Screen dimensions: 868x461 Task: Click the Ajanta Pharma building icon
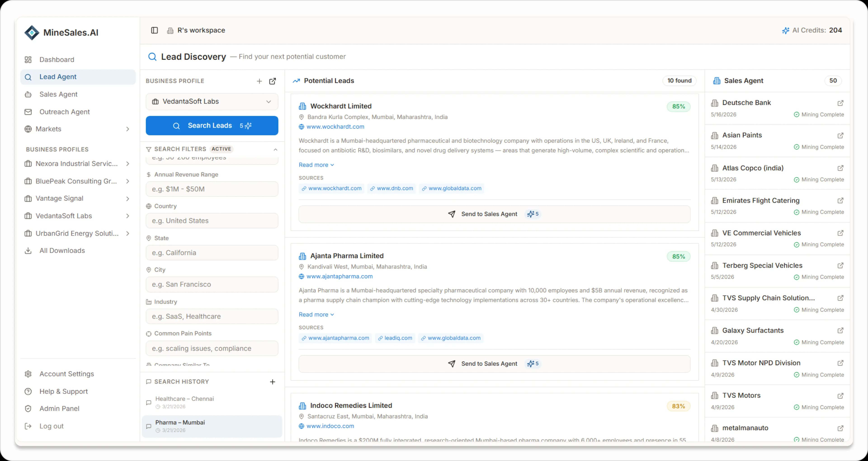(x=303, y=256)
